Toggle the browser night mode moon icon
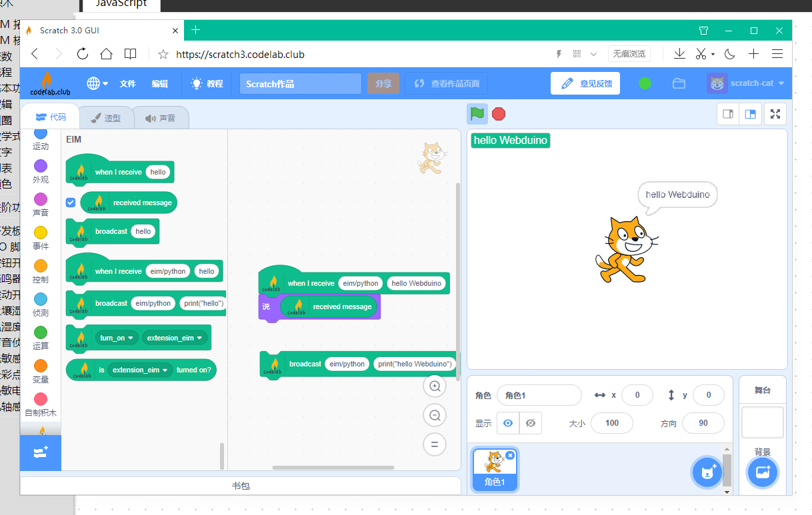This screenshot has width=812, height=515. click(x=730, y=54)
